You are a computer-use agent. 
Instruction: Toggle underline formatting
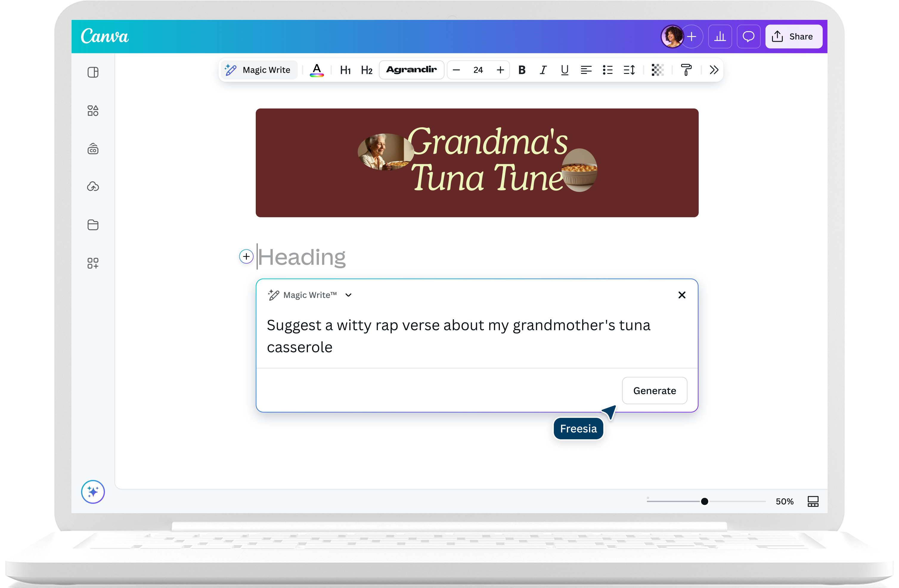[564, 70]
